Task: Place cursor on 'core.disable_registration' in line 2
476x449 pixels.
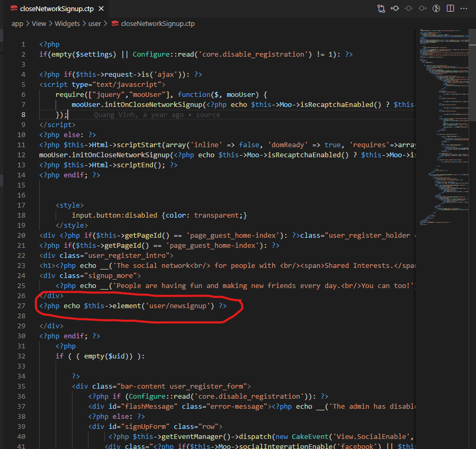Action: click(x=253, y=55)
